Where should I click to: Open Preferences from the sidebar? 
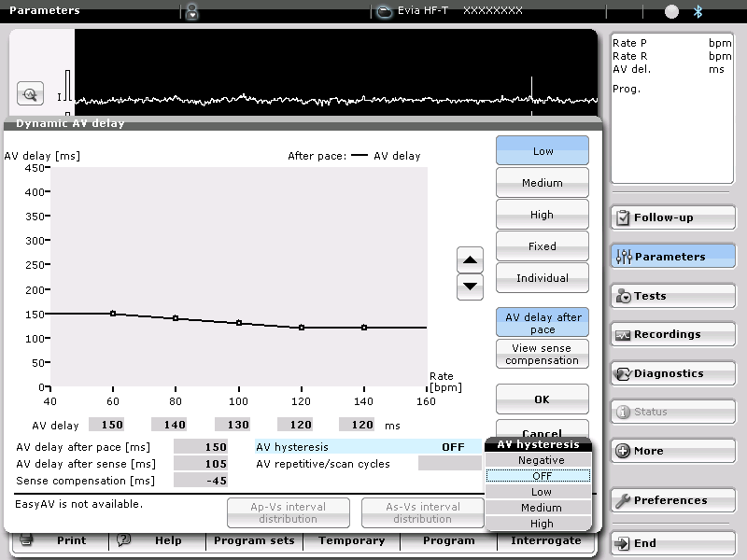pyautogui.click(x=672, y=500)
